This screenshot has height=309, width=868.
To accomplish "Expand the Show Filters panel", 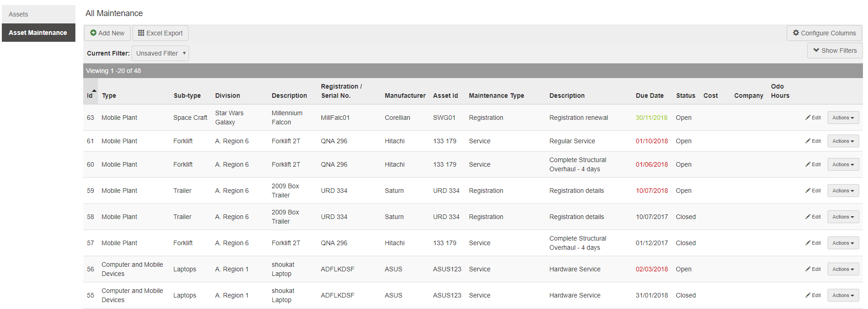I will tap(834, 51).
